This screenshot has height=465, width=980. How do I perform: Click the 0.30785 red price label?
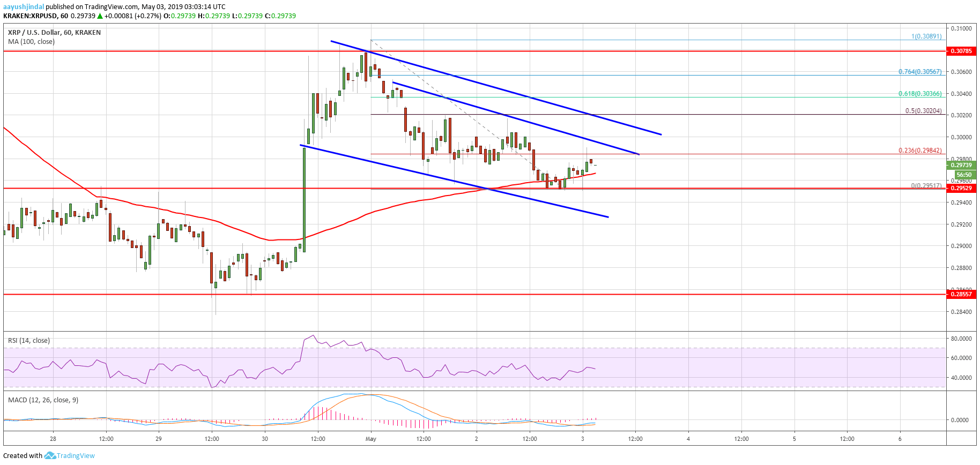[x=961, y=51]
